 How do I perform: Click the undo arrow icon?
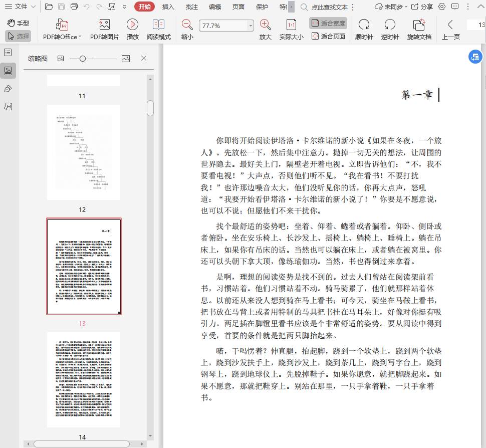pyautogui.click(x=87, y=7)
